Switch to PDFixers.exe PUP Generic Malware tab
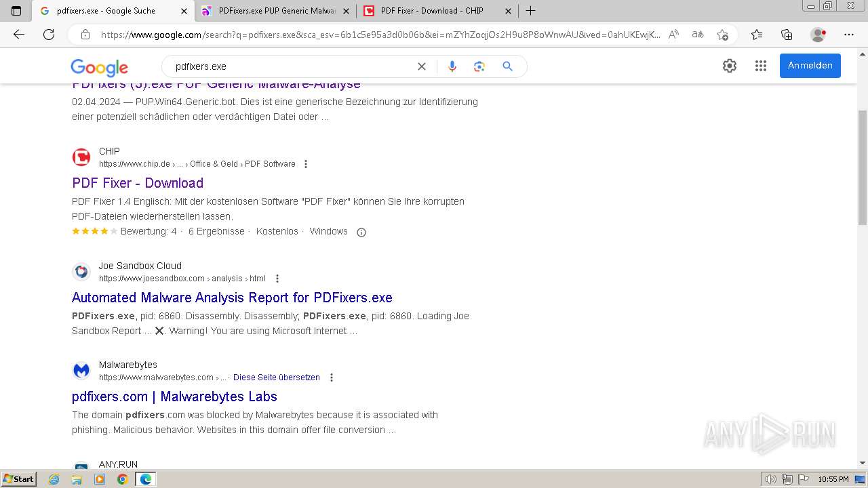Image resolution: width=868 pixels, height=488 pixels. tap(275, 11)
